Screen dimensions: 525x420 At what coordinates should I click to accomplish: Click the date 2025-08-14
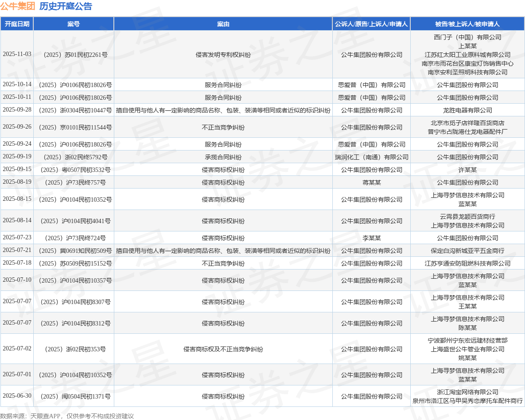pos(17,220)
